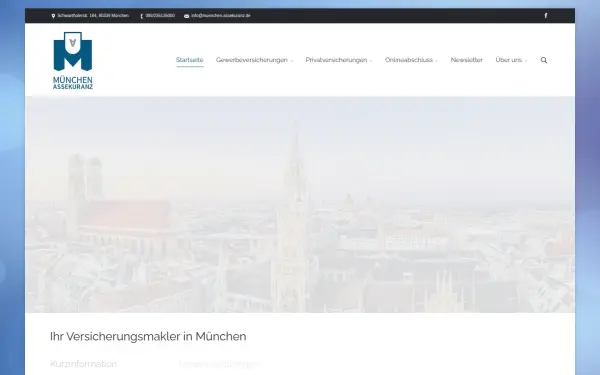Click the Munich skyline banner image
Screen dimensions: 600x375
pyautogui.click(x=300, y=205)
